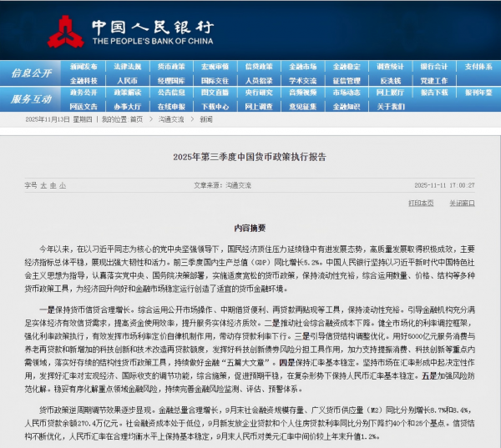Go to the 金融知识 section

pos(347,107)
